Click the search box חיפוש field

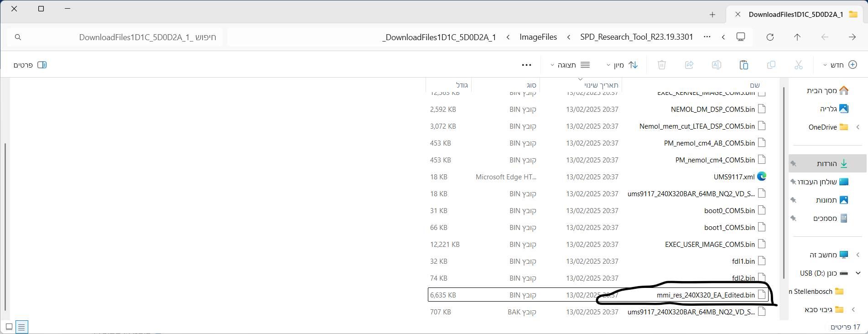point(114,37)
